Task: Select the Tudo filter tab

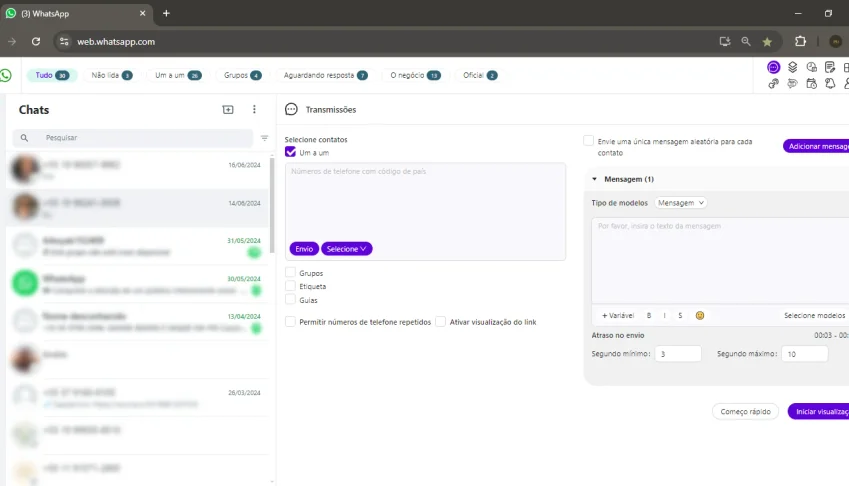Action: 52,75
